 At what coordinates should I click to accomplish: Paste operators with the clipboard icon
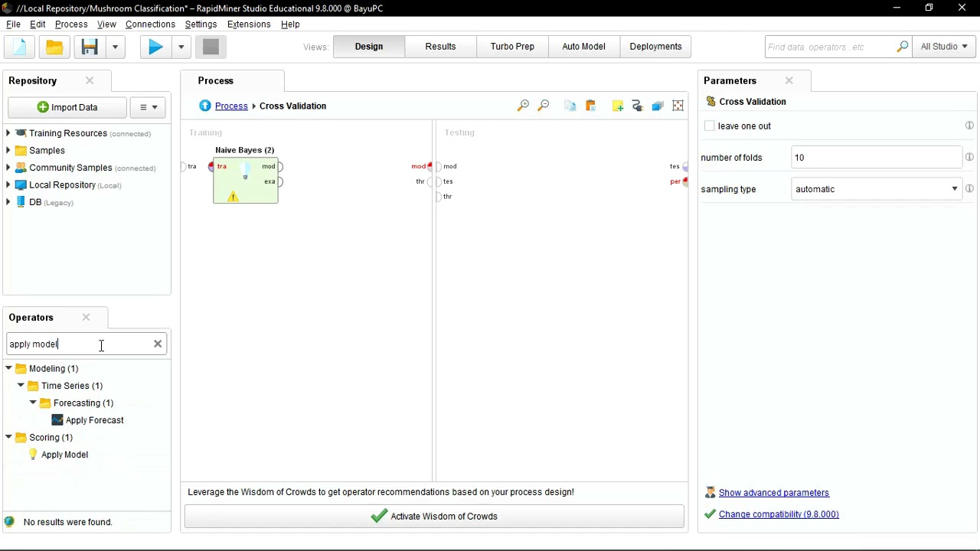click(590, 106)
